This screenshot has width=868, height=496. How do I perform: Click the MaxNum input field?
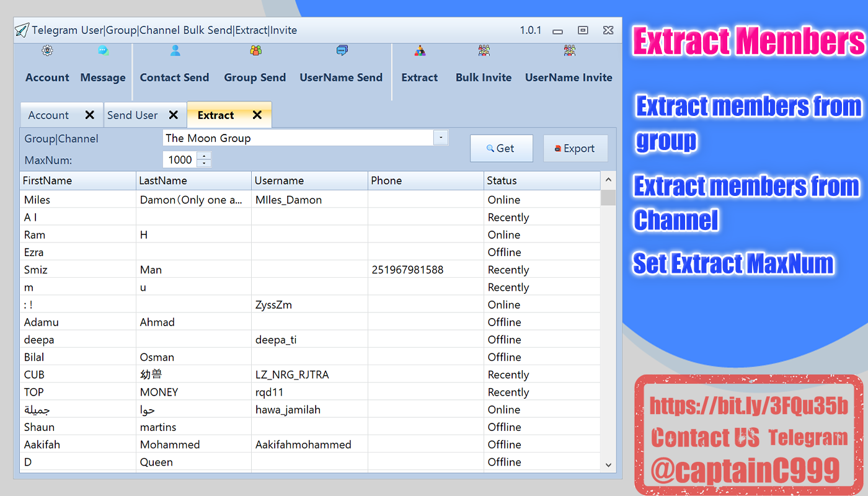coord(180,160)
